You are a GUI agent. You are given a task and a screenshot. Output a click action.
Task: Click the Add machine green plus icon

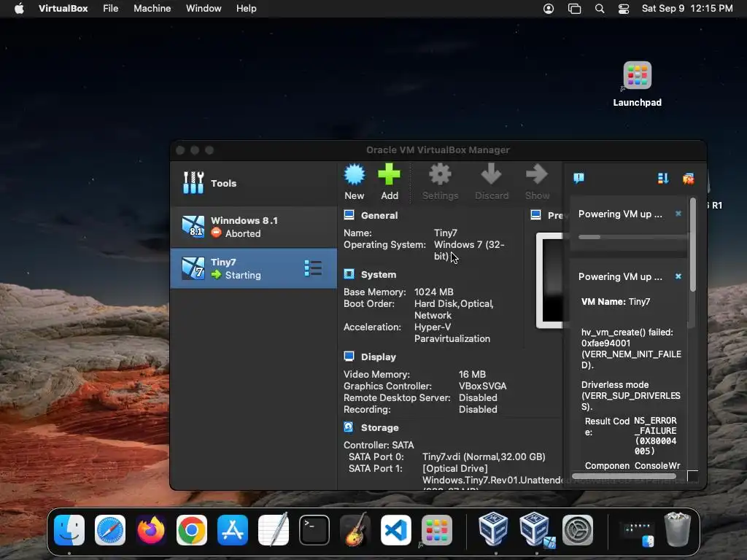point(390,175)
